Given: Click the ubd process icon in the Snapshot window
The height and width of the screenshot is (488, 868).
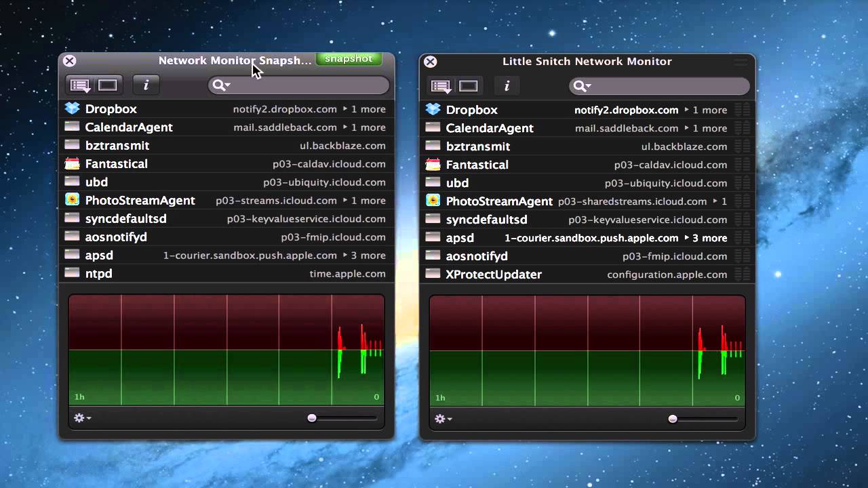Looking at the screenshot, I should [73, 182].
